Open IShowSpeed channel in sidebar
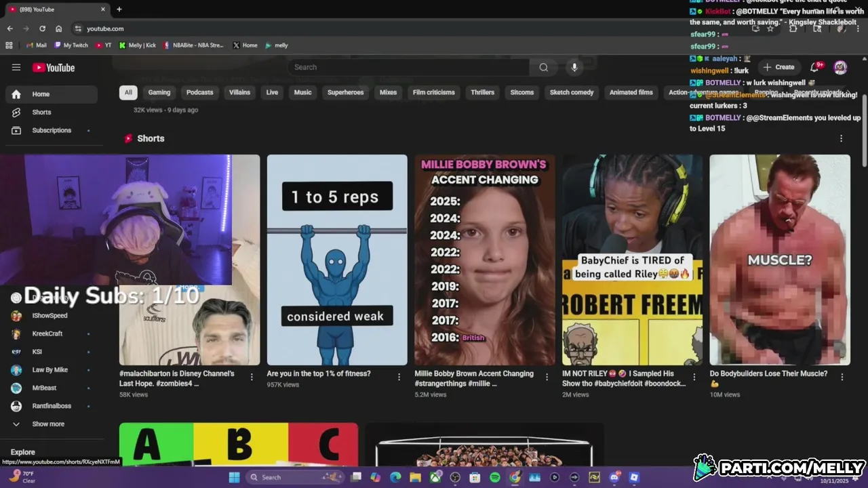Viewport: 868px width, 488px height. tap(52, 315)
